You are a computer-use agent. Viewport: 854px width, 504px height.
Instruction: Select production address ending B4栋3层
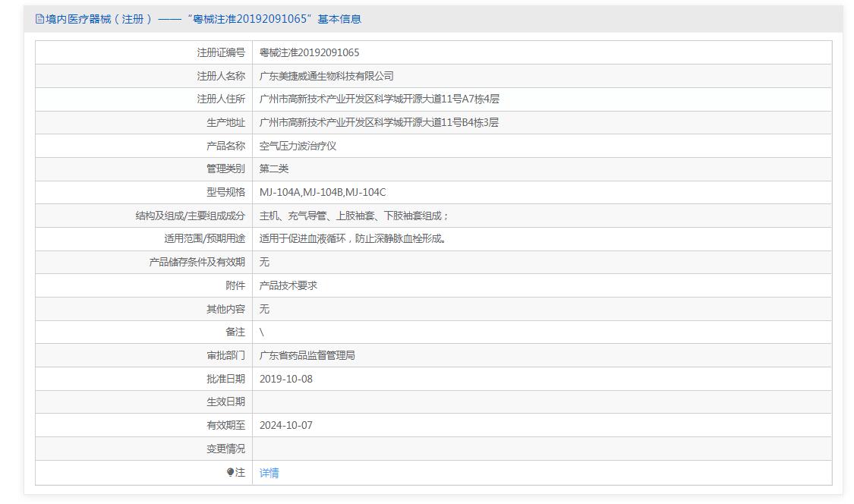379,123
